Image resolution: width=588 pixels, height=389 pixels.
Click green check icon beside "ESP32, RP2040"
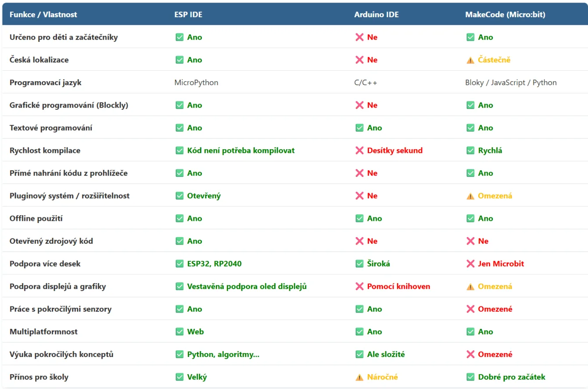[179, 264]
